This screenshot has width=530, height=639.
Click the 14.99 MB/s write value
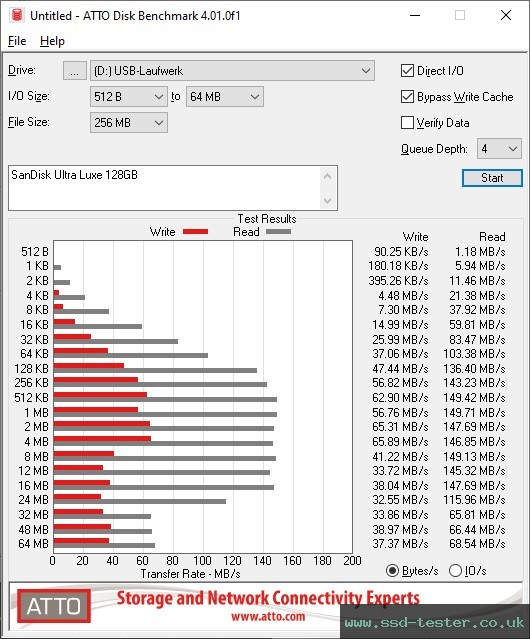(x=400, y=325)
